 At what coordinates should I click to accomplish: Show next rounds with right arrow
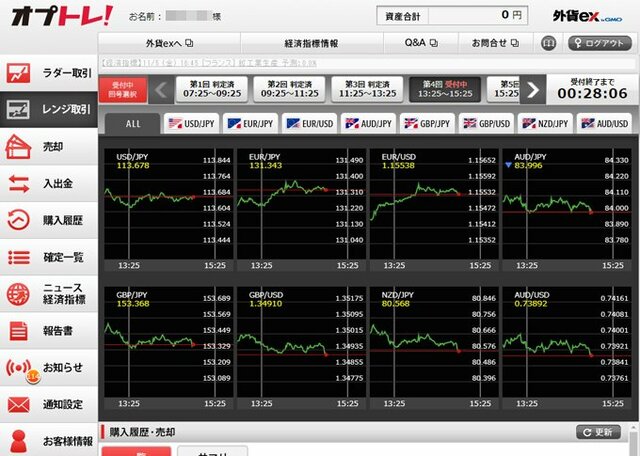(533, 89)
